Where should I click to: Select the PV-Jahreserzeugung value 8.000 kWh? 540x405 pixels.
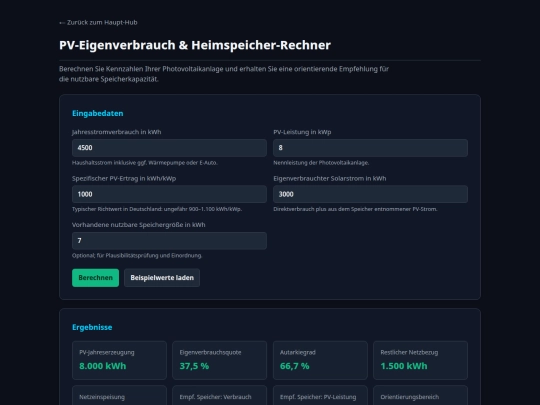coord(103,366)
